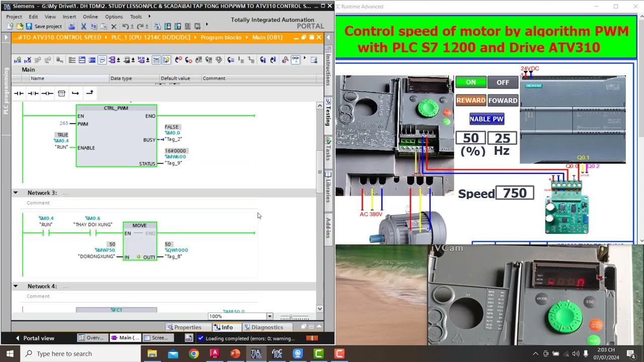Image resolution: width=644 pixels, height=362 pixels.
Task: Open the Libraries side tab
Action: coord(328,191)
